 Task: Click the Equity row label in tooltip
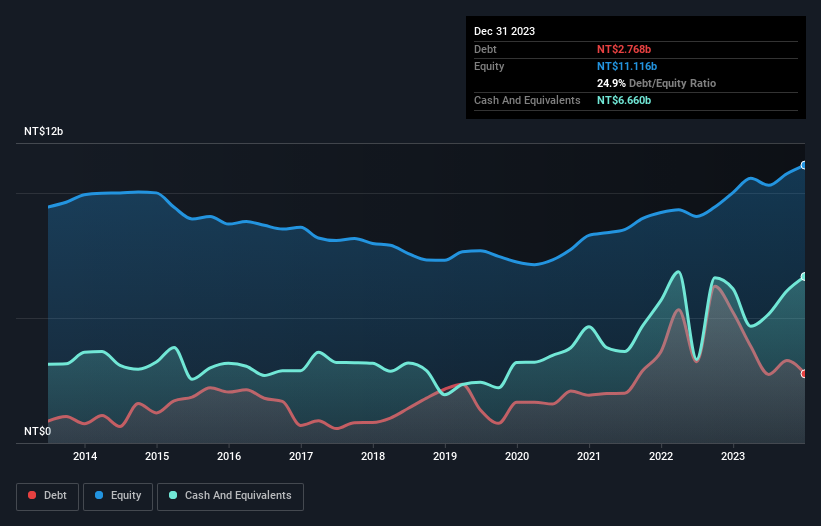489,66
